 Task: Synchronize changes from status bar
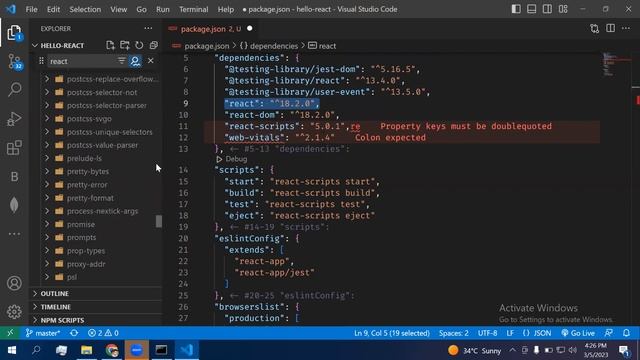74,333
